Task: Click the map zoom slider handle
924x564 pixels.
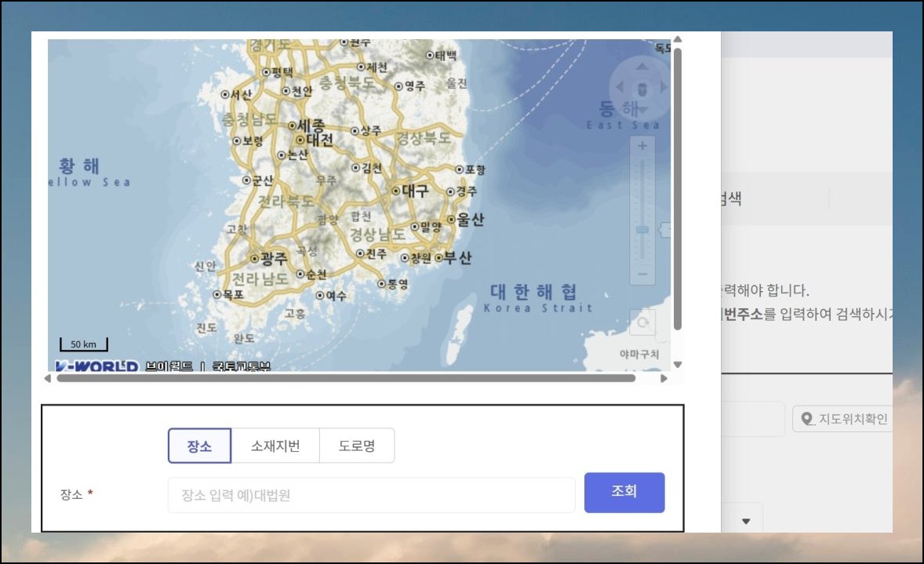Action: (x=642, y=229)
